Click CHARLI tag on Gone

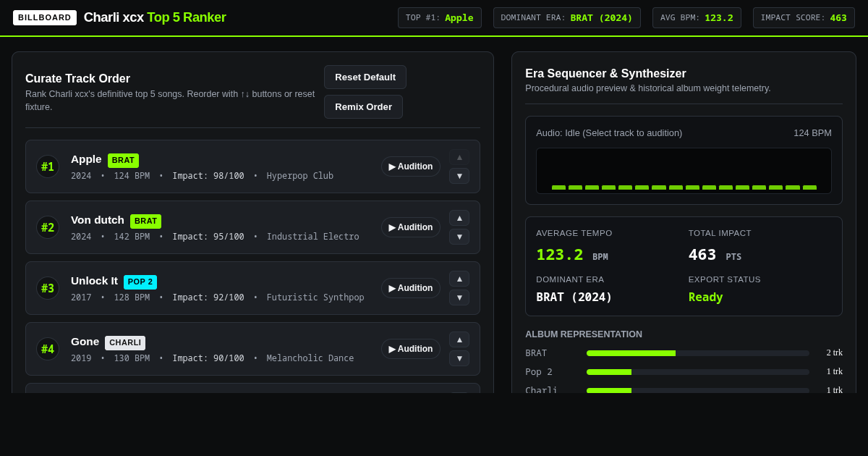point(125,342)
